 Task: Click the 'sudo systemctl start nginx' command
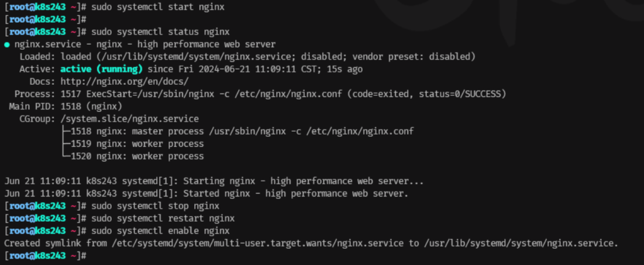158,7
